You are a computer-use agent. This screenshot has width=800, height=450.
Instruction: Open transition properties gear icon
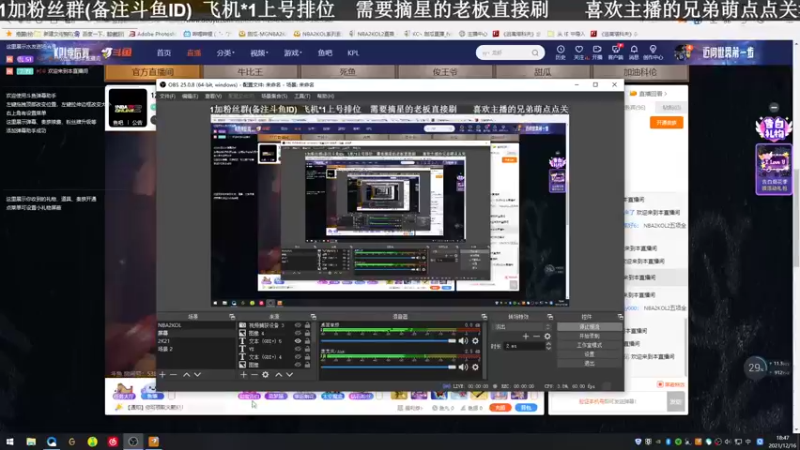(x=547, y=336)
